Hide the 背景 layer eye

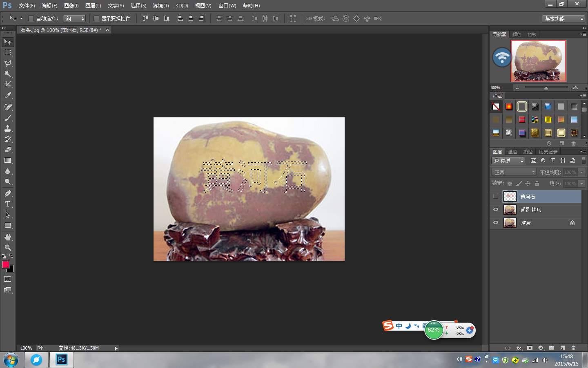pos(496,223)
